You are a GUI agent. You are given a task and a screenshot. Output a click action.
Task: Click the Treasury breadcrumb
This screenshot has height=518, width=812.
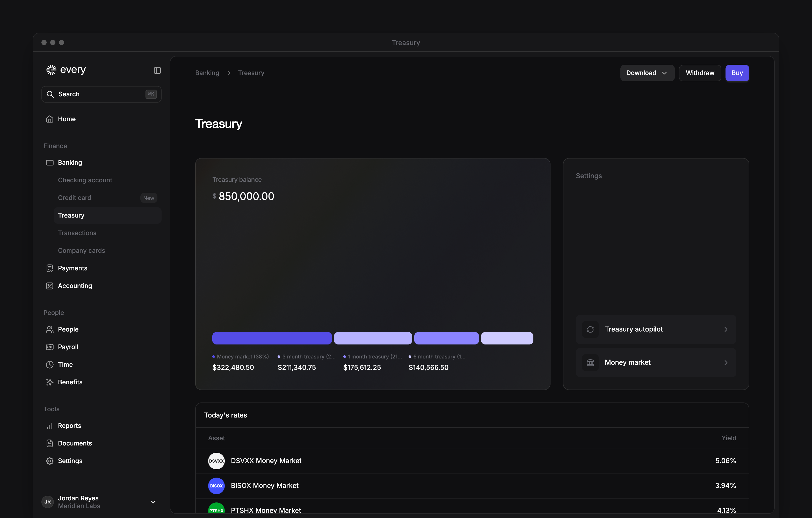tap(251, 73)
